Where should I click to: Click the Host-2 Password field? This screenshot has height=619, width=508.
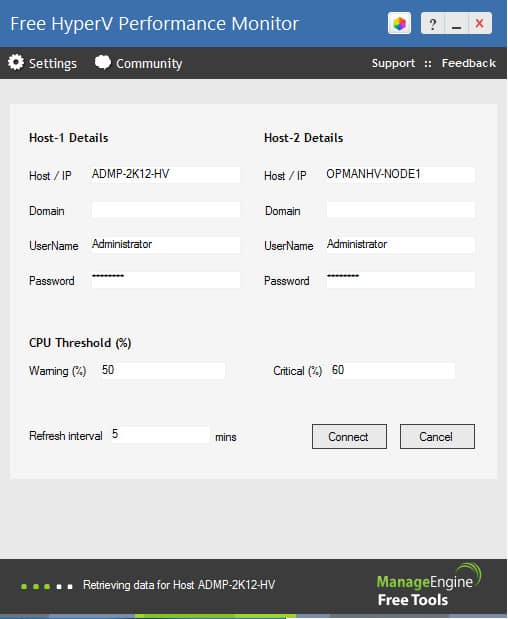[400, 279]
